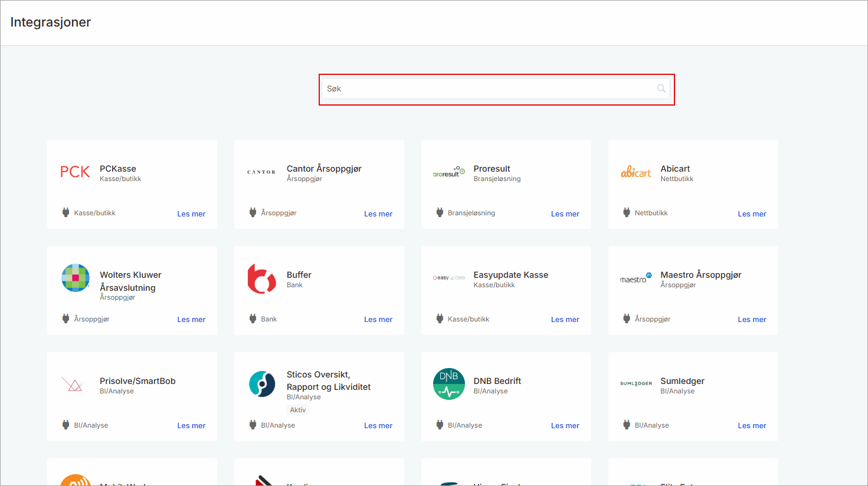Click the plug icon on Abicart card
The image size is (868, 486).
[x=627, y=212]
